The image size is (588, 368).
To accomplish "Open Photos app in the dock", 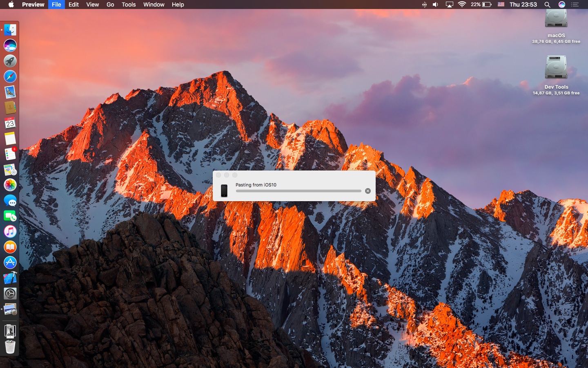I will tap(10, 185).
